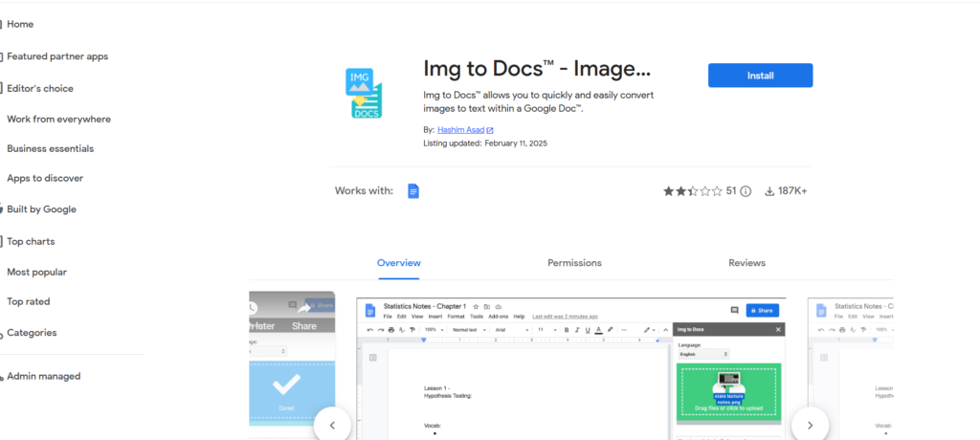Open the partially visible right screenshot
The width and height of the screenshot is (980, 440).
point(851,369)
